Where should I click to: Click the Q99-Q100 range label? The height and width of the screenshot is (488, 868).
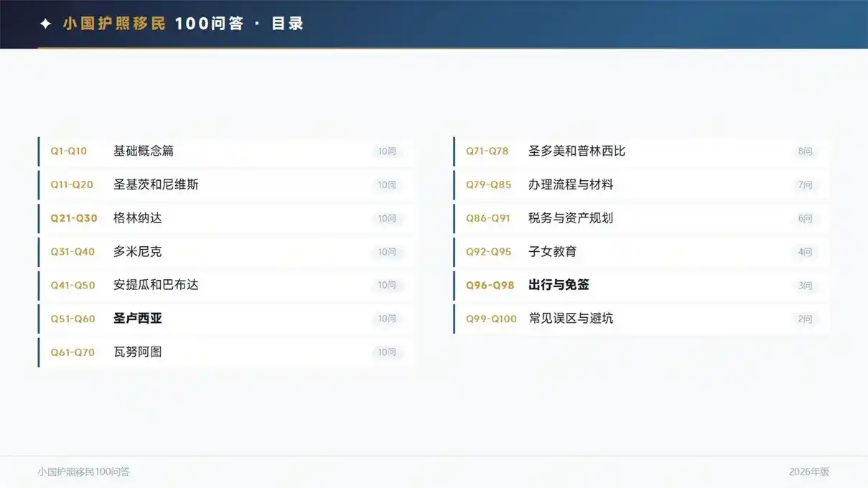click(x=492, y=319)
